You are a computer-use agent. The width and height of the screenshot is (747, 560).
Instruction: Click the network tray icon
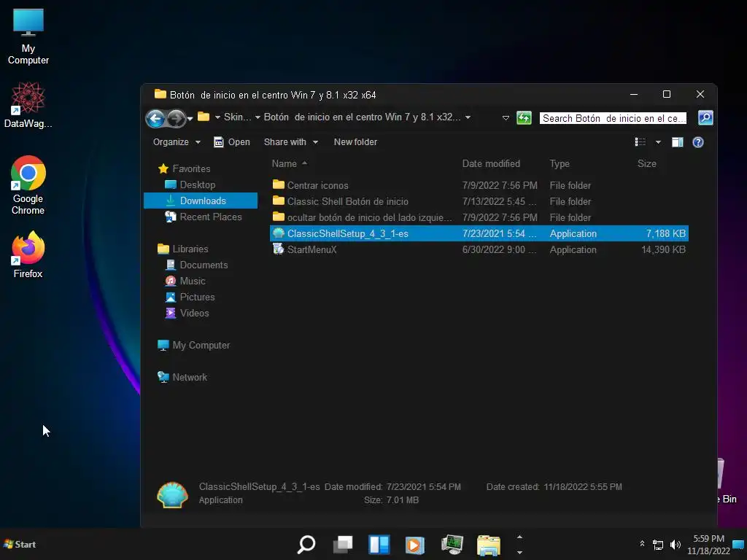(658, 545)
